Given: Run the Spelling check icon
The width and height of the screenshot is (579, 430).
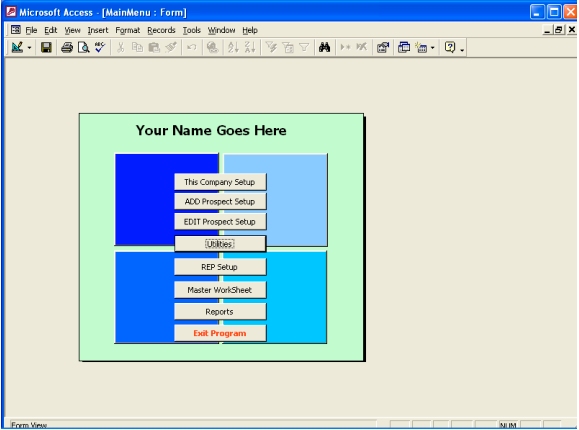Looking at the screenshot, I should pos(100,47).
